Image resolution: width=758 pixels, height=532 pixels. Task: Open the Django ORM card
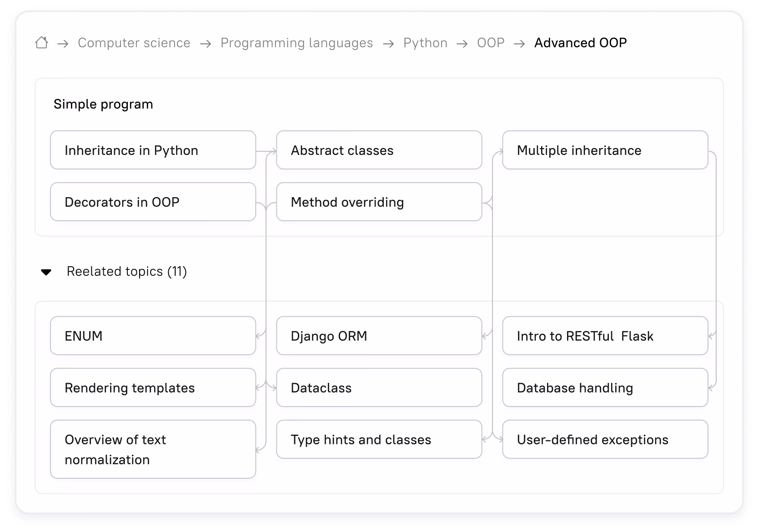379,336
